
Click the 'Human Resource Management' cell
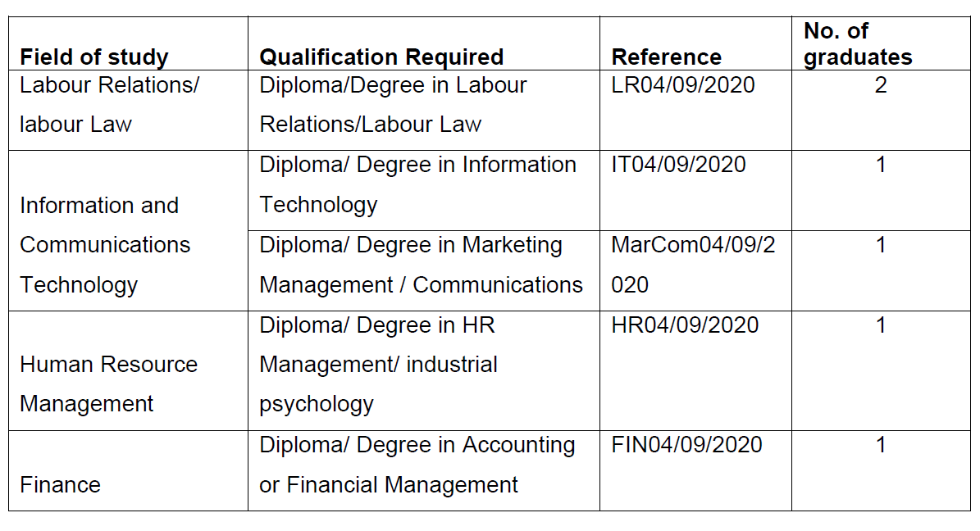108,383
